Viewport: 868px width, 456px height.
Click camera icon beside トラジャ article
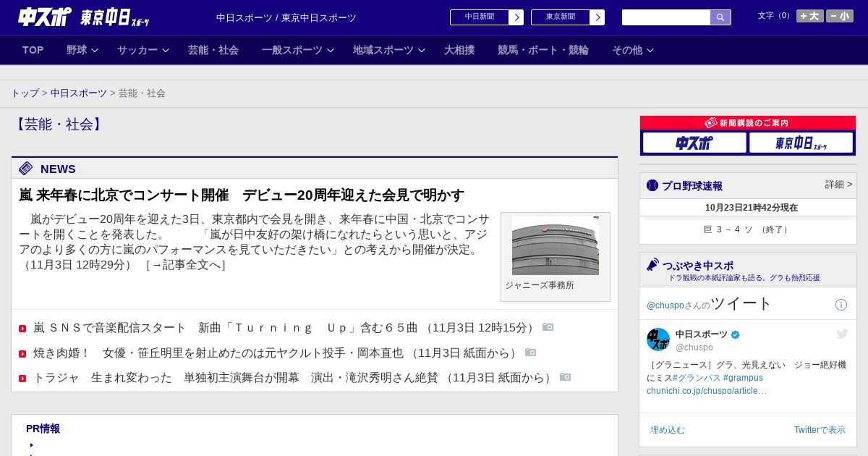565,377
